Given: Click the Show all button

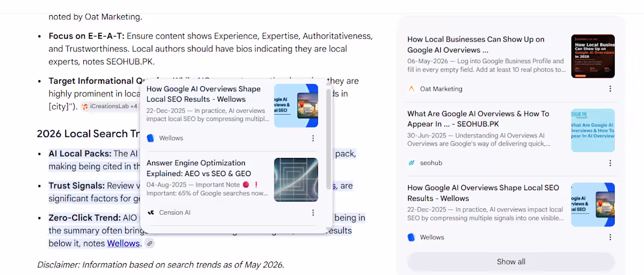Looking at the screenshot, I should point(511,262).
